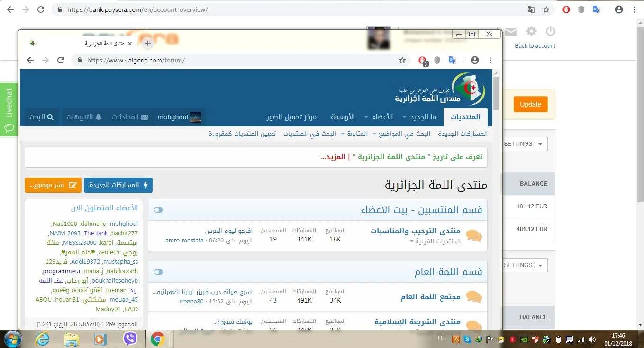Click the forum URL address bar
Screen dimensions: 644x348
[237, 60]
